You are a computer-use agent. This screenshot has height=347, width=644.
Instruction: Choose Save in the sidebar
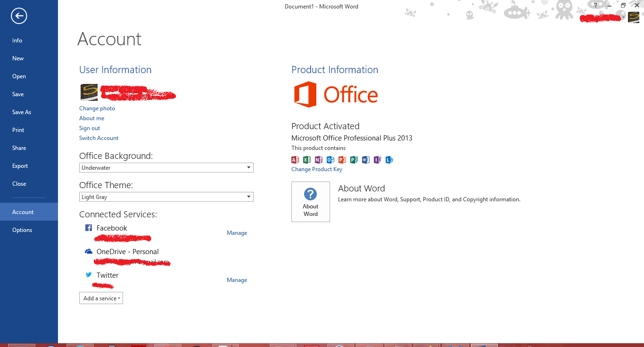coord(29,94)
